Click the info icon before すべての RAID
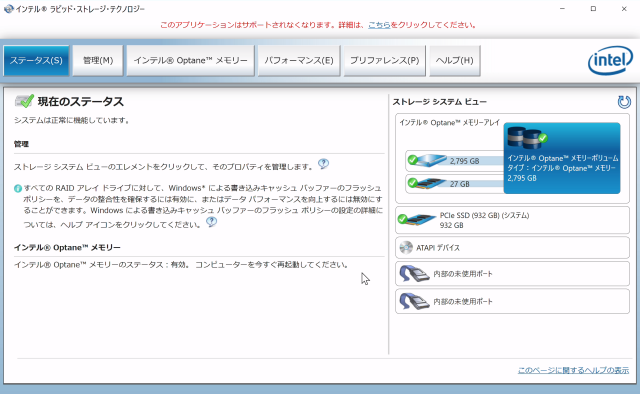 pos(18,188)
